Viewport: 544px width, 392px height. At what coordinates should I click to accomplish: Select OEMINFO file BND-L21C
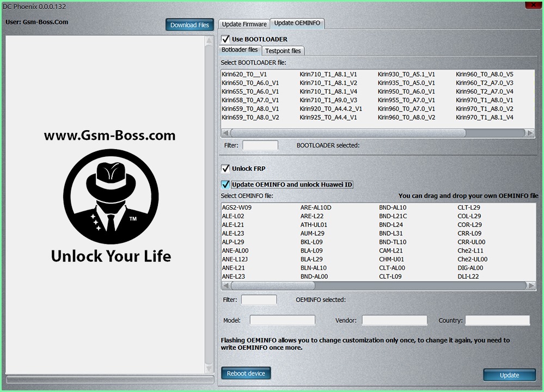tap(393, 216)
